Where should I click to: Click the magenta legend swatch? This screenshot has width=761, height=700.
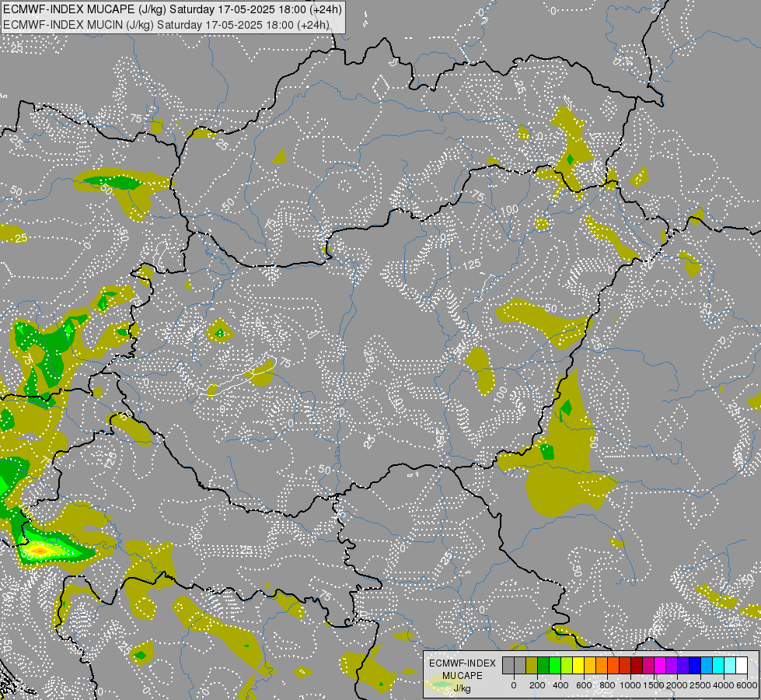pyautogui.click(x=660, y=665)
